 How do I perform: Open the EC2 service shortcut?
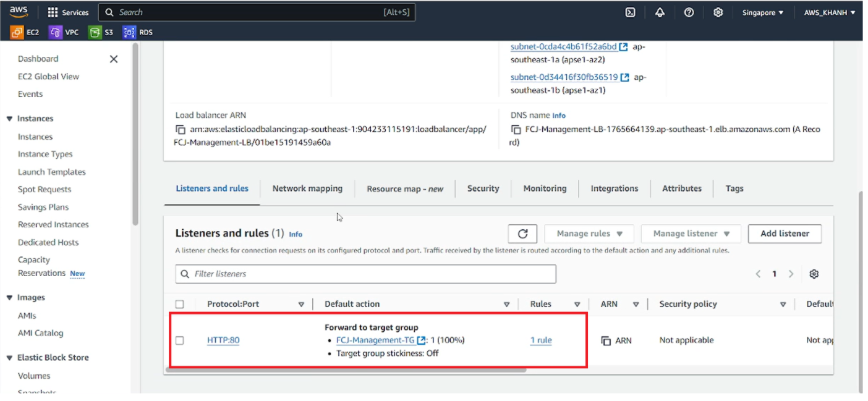25,32
